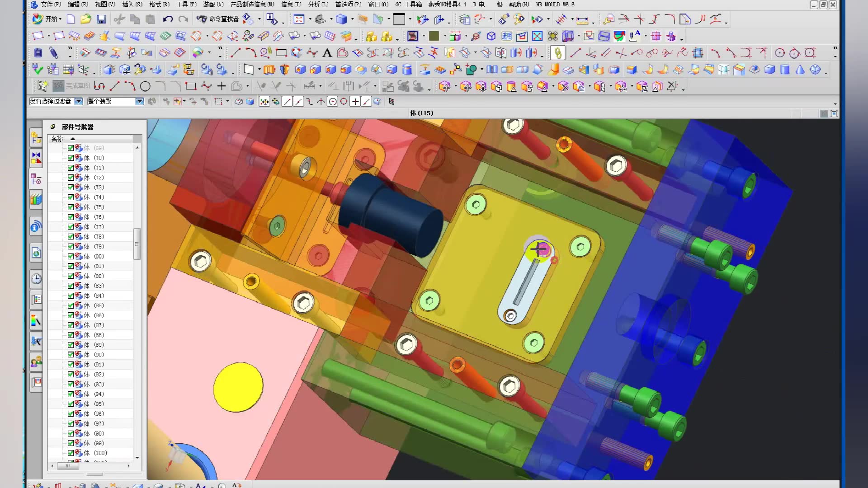Image resolution: width=868 pixels, height=488 pixels.
Task: Click navigator scrollbar down arrow
Action: click(x=137, y=458)
